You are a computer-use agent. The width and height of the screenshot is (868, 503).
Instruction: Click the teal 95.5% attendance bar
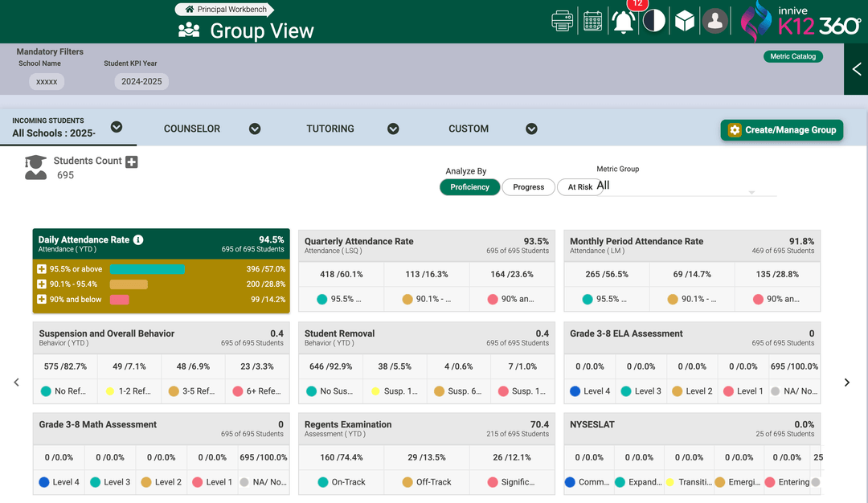(147, 269)
